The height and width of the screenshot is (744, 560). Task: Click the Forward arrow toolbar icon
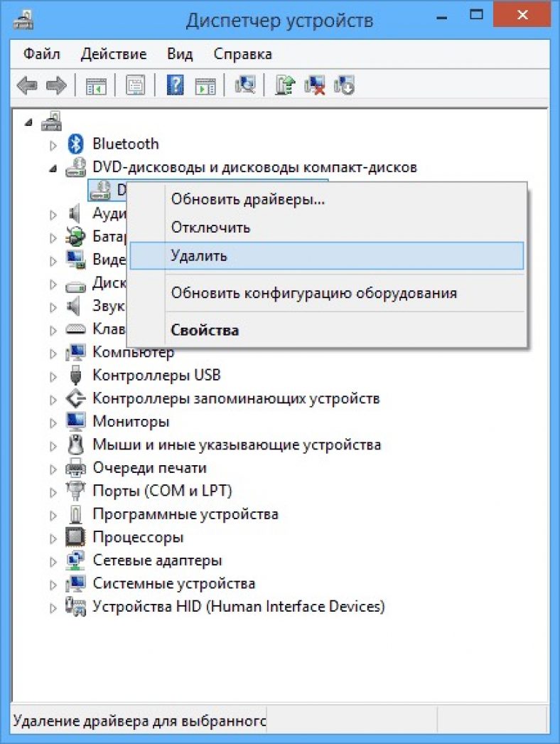(x=56, y=85)
